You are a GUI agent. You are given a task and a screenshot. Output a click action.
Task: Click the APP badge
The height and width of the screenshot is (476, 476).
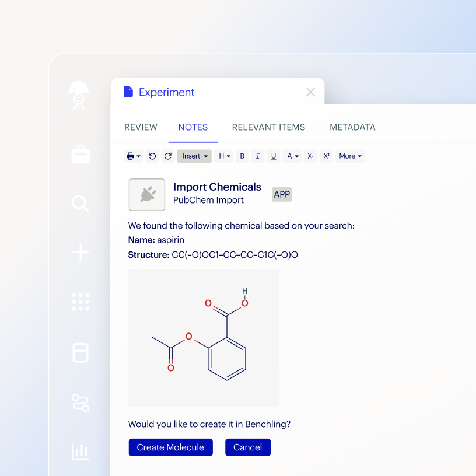[282, 194]
